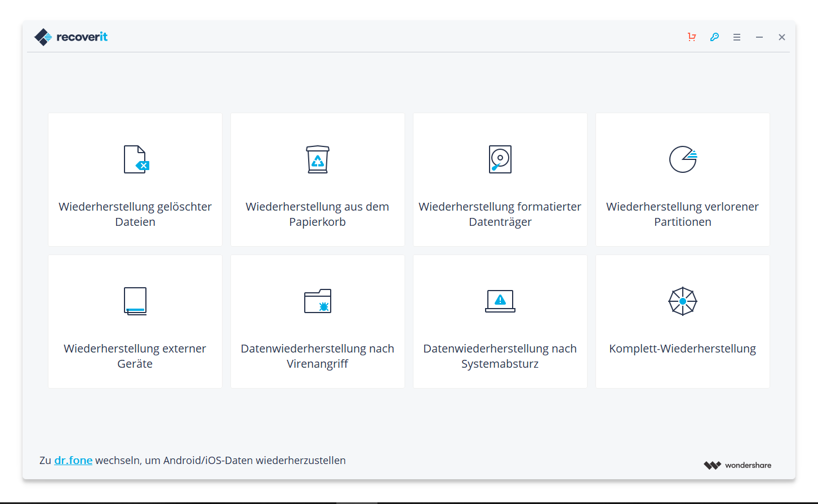818x504 pixels.
Task: Open the hamburger menu in title bar
Action: (737, 37)
